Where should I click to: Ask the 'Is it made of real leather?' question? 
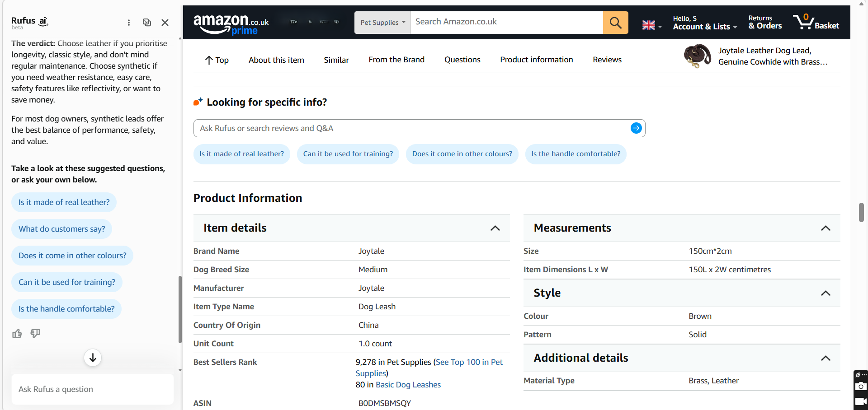(64, 202)
